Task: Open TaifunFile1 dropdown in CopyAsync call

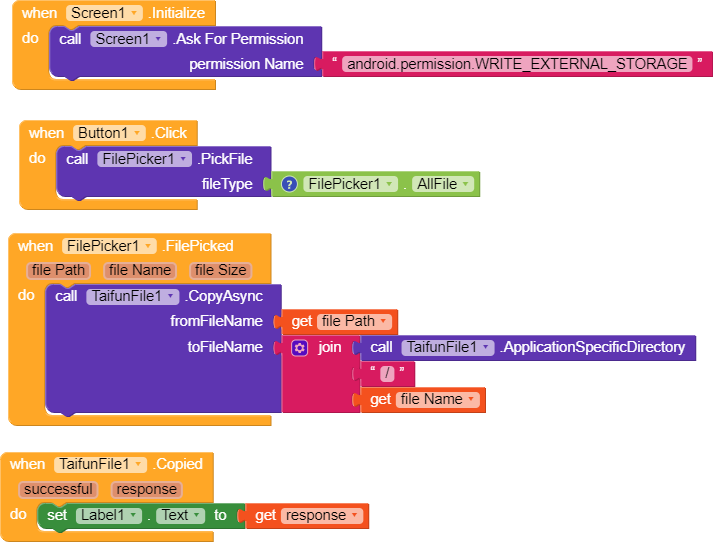Action: [x=133, y=296]
